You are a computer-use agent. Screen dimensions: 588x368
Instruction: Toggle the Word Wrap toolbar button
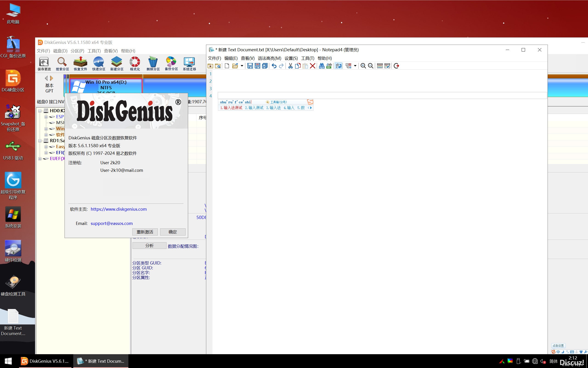tap(339, 66)
